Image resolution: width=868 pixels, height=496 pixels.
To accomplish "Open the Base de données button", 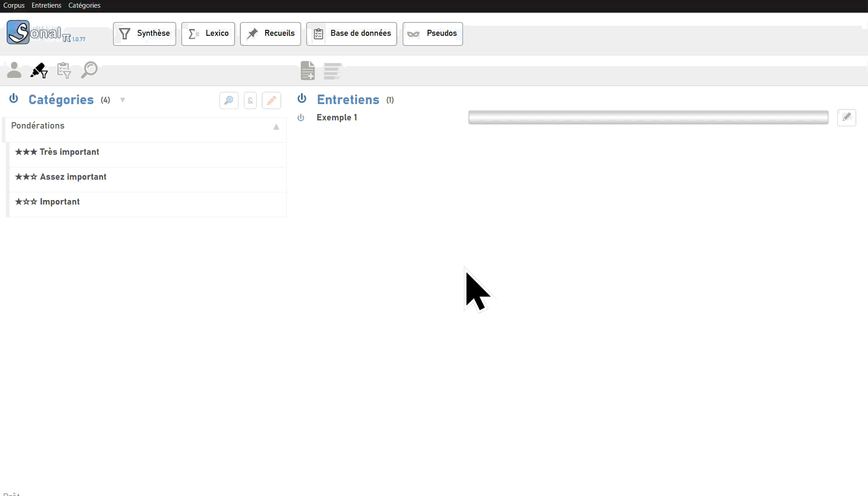I will pos(352,33).
